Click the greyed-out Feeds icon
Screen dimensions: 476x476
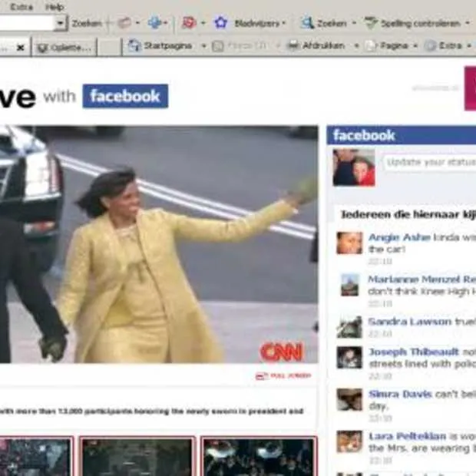pyautogui.click(x=218, y=46)
